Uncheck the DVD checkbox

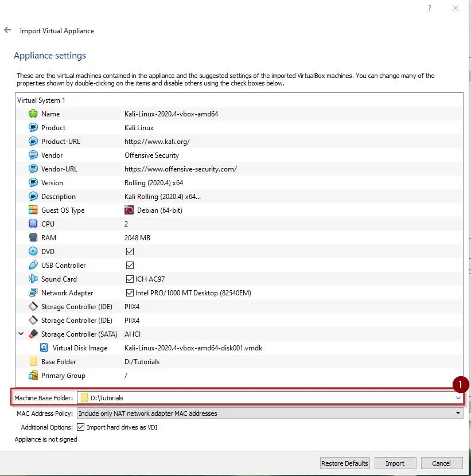click(130, 251)
